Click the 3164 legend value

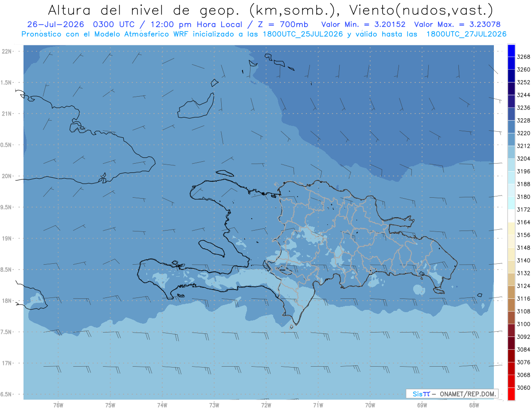(x=524, y=222)
